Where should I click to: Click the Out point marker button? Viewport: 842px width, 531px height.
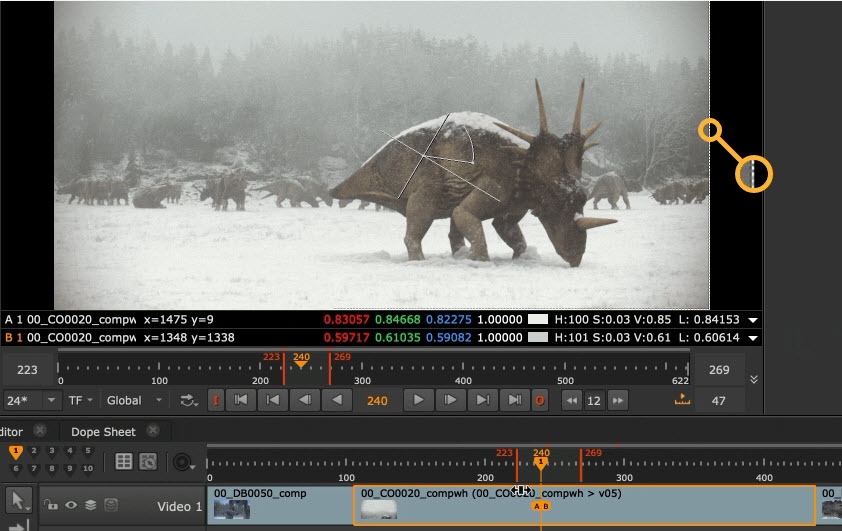tap(540, 401)
